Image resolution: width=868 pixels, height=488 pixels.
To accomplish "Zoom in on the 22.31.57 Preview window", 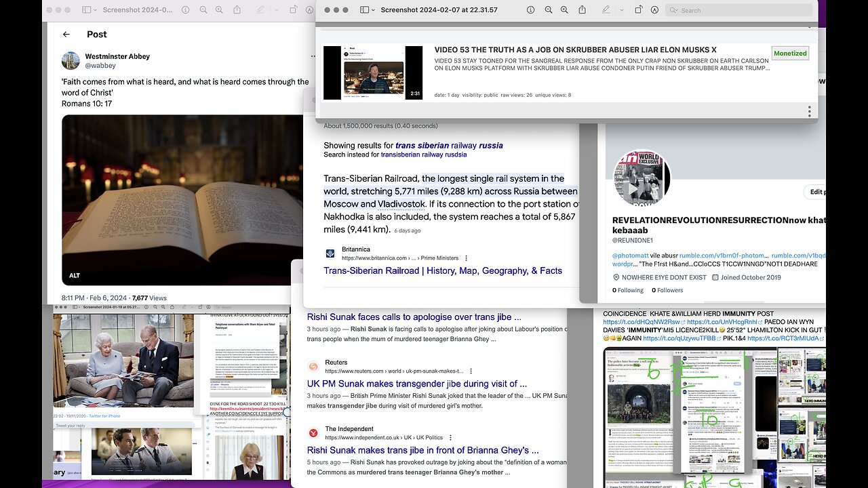I will [564, 10].
